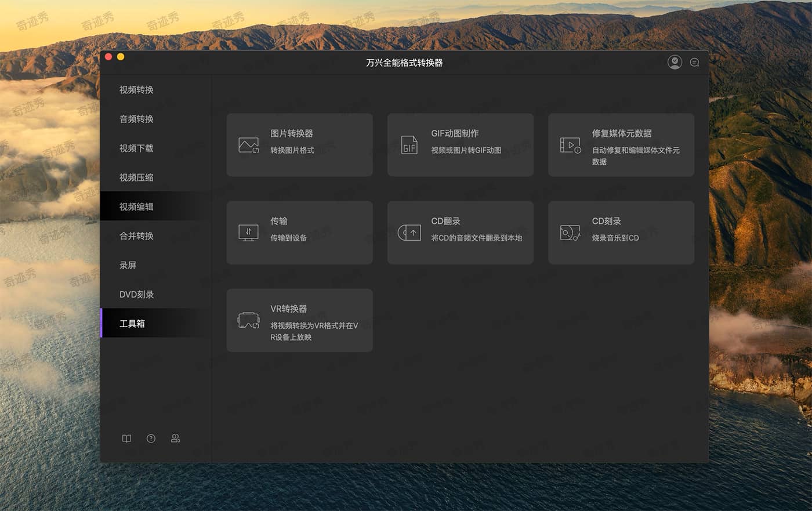Click the Image Converter (图片转换器) icon

click(248, 145)
